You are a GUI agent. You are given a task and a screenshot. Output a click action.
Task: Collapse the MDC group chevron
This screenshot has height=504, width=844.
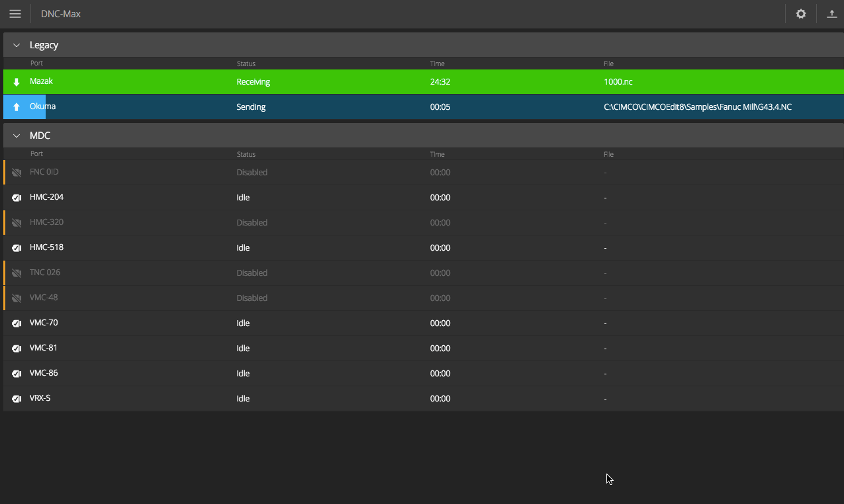tap(17, 136)
